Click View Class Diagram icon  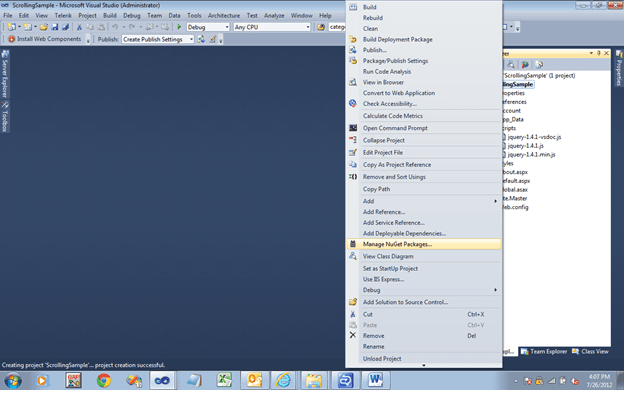pos(353,256)
